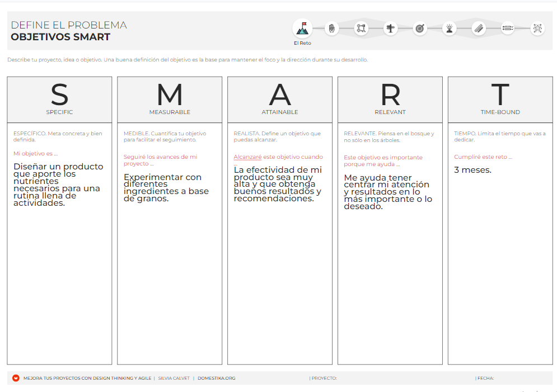This screenshot has width=557, height=392.
Task: Click 'La efectividad de mi producto' answer text
Action: point(278,184)
